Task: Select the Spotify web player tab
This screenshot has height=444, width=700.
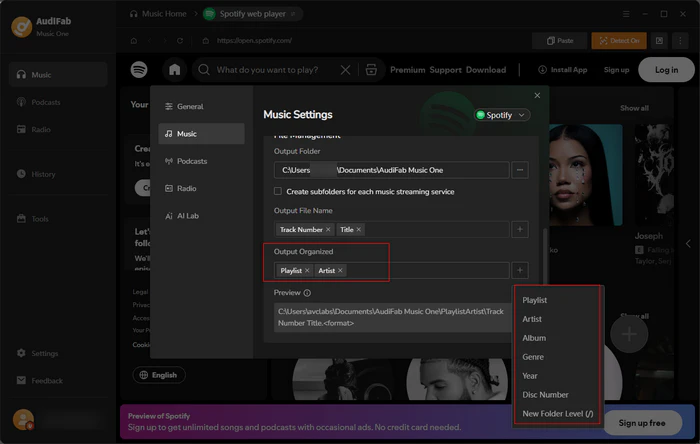Action: click(253, 14)
